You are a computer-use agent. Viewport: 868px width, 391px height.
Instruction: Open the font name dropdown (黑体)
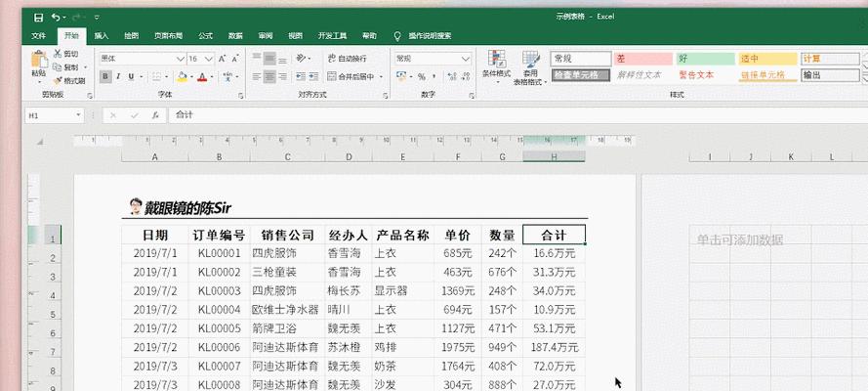pyautogui.click(x=181, y=58)
